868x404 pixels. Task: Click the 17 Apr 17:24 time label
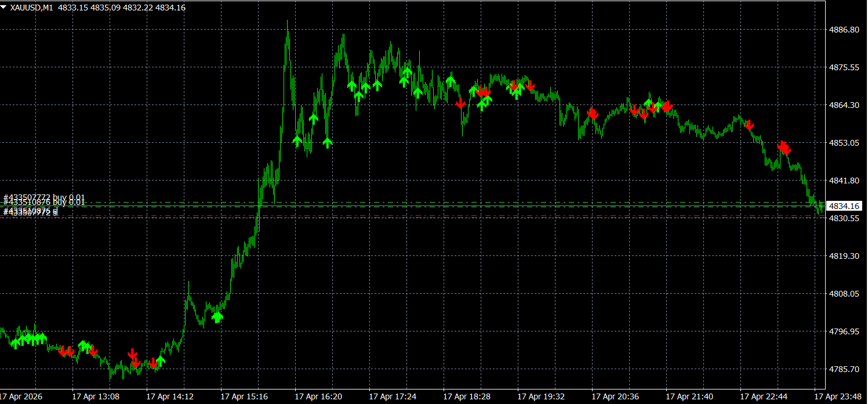pyautogui.click(x=393, y=397)
